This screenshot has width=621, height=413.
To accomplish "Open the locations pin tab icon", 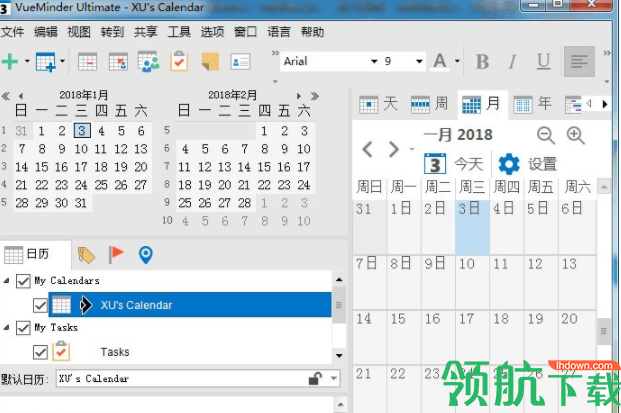I will (146, 255).
